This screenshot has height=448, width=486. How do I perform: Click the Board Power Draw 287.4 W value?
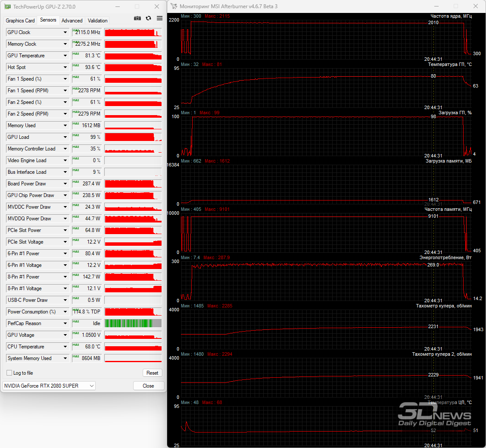point(87,184)
